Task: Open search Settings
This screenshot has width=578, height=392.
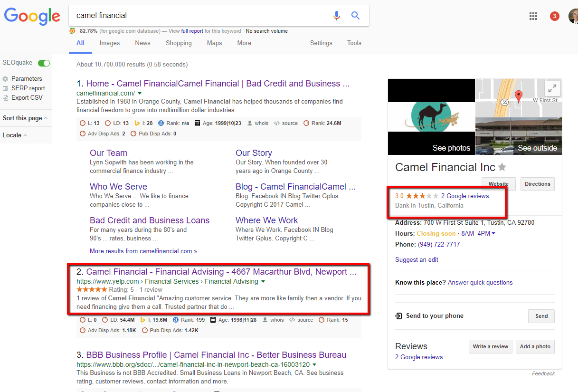Action: pos(321,43)
